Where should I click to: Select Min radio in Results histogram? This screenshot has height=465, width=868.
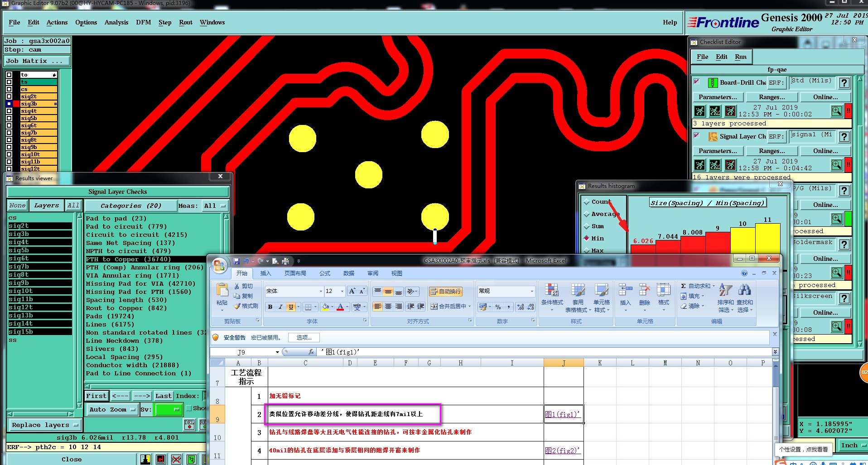coord(587,238)
